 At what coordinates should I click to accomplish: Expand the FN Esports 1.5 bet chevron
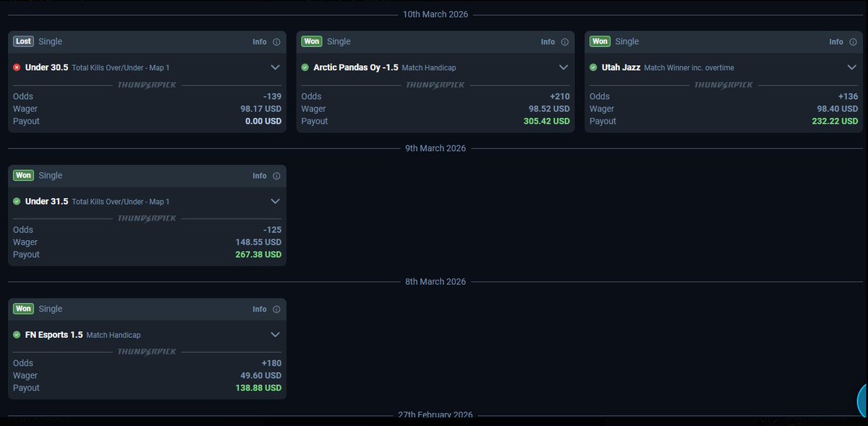275,335
